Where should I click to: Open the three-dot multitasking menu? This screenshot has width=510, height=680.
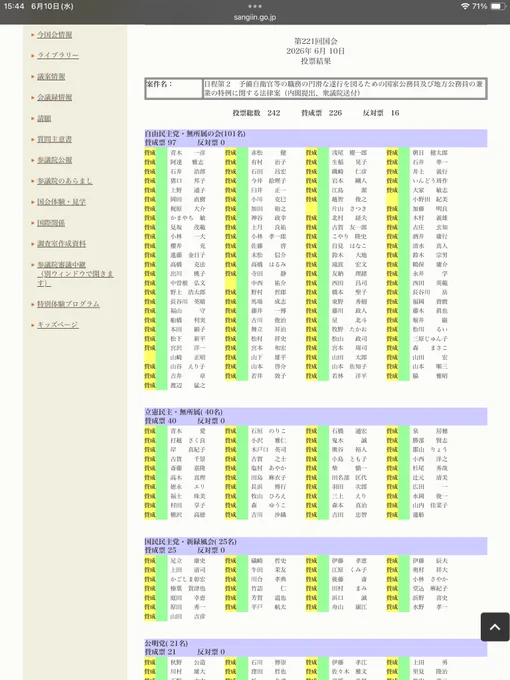255,6
